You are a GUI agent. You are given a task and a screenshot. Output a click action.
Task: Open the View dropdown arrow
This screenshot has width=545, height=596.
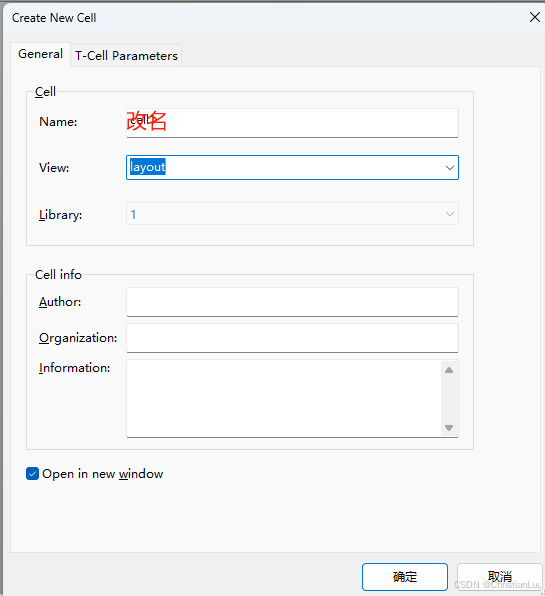[450, 168]
